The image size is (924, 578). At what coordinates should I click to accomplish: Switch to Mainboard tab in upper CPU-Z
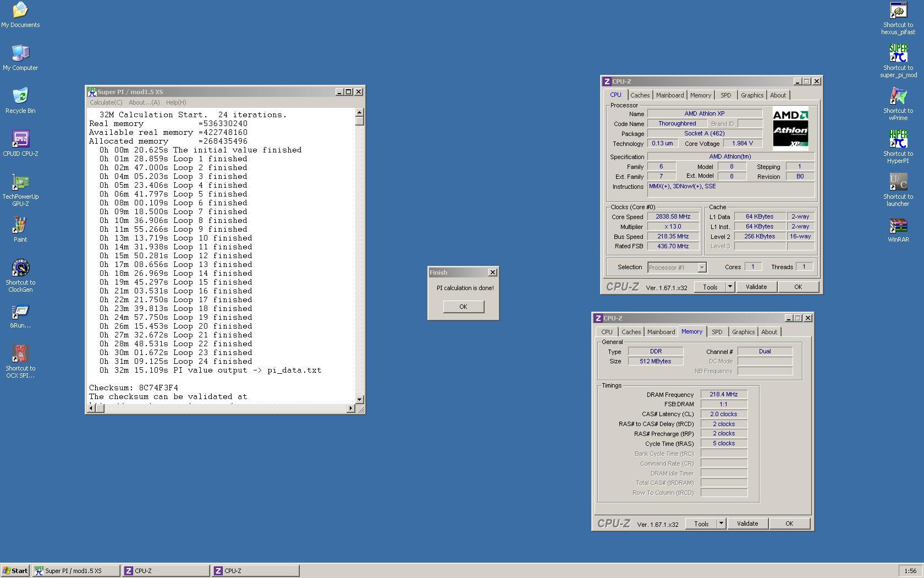pyautogui.click(x=670, y=95)
